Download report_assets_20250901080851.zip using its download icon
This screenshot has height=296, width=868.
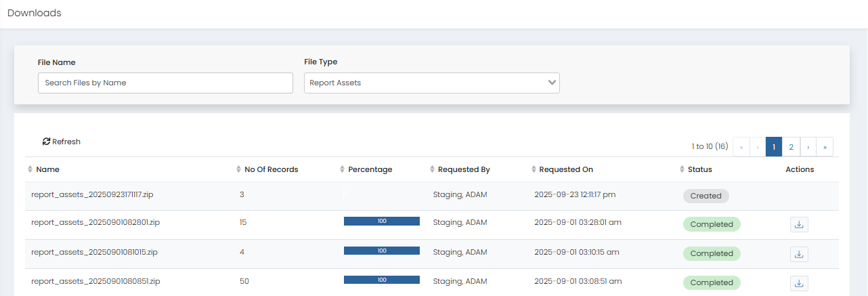[x=799, y=283]
